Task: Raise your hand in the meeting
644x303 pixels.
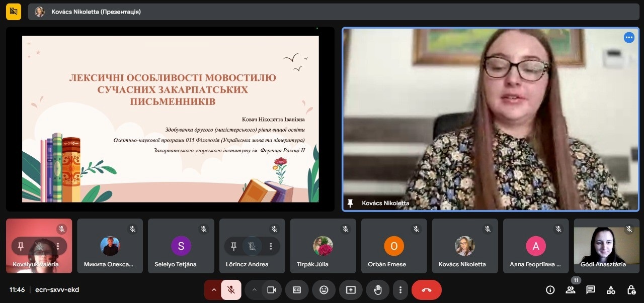Action: pyautogui.click(x=378, y=290)
